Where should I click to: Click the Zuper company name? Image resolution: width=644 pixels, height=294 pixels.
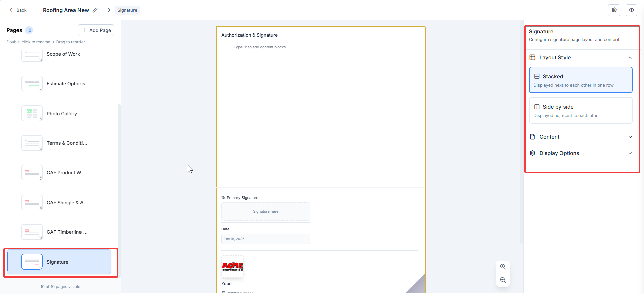pyautogui.click(x=227, y=283)
